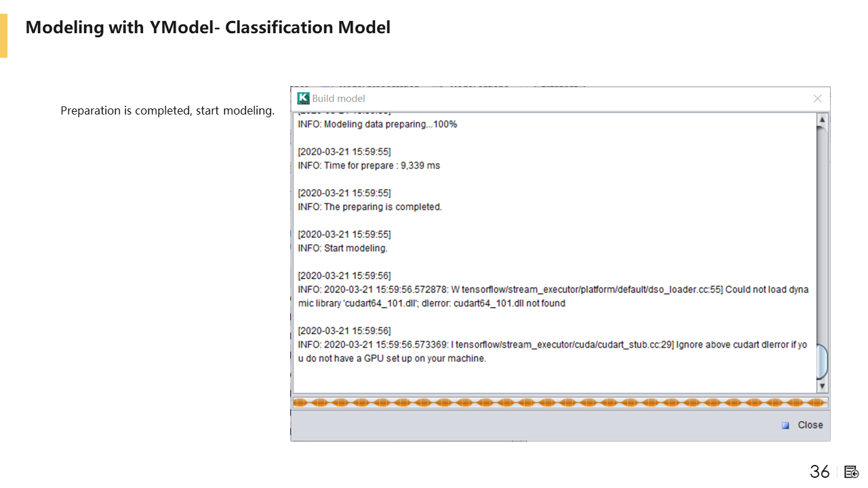Click the timestamp above 'Time for prepare'
This screenshot has width=868, height=488.
click(x=344, y=152)
